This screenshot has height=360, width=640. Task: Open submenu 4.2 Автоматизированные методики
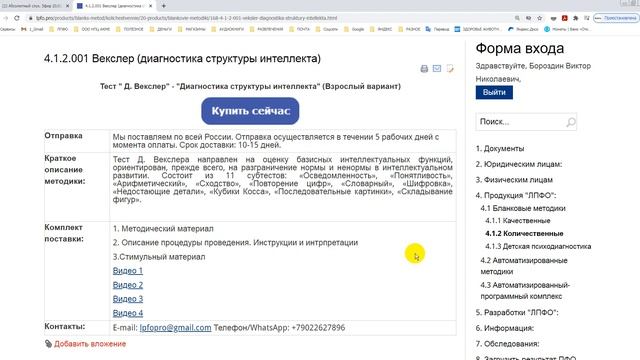[x=524, y=266]
